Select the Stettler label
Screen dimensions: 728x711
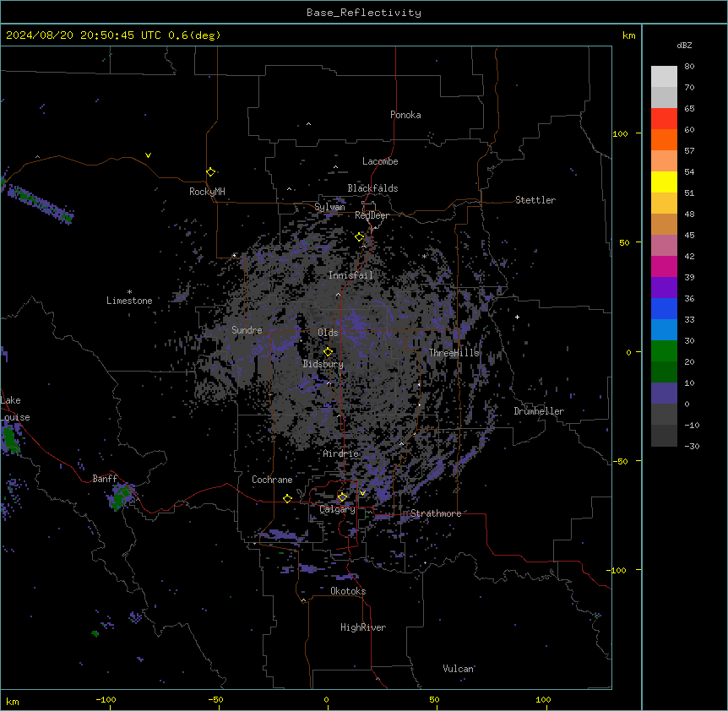[535, 200]
